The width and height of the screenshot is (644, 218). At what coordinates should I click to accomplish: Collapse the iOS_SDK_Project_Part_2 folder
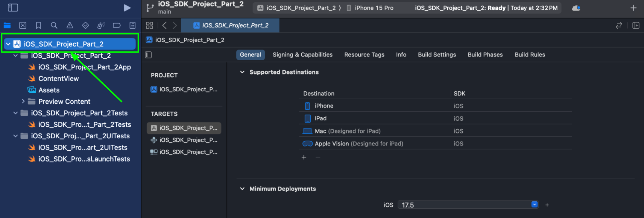tap(15, 56)
